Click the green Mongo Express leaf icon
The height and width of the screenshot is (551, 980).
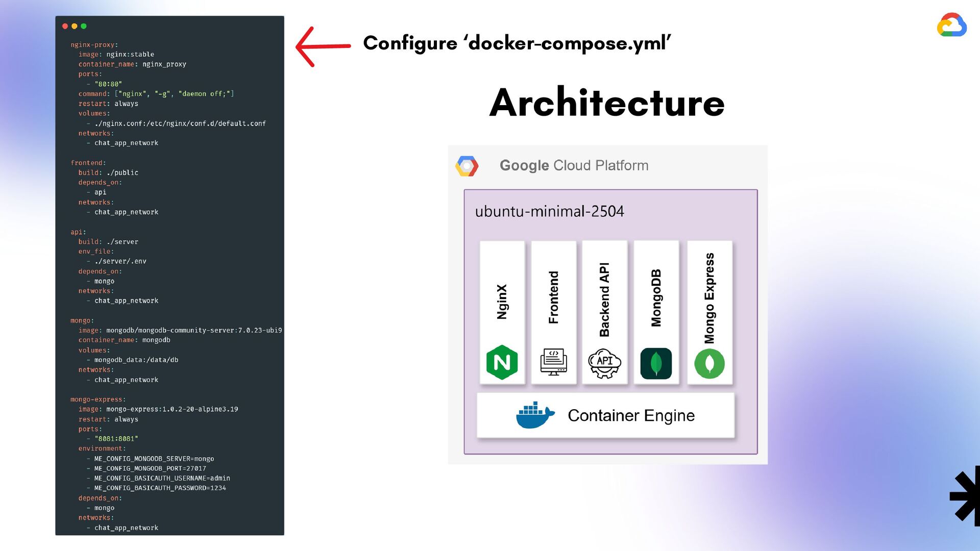(709, 363)
